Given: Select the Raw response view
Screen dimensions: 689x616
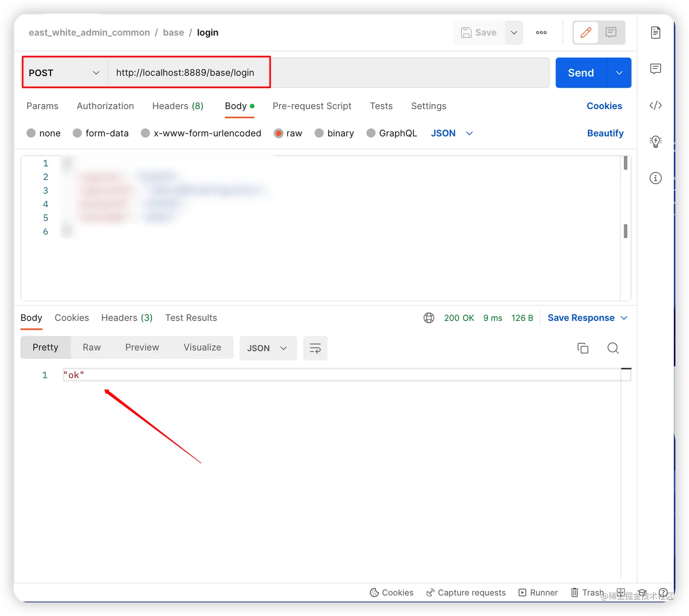Looking at the screenshot, I should pos(92,347).
